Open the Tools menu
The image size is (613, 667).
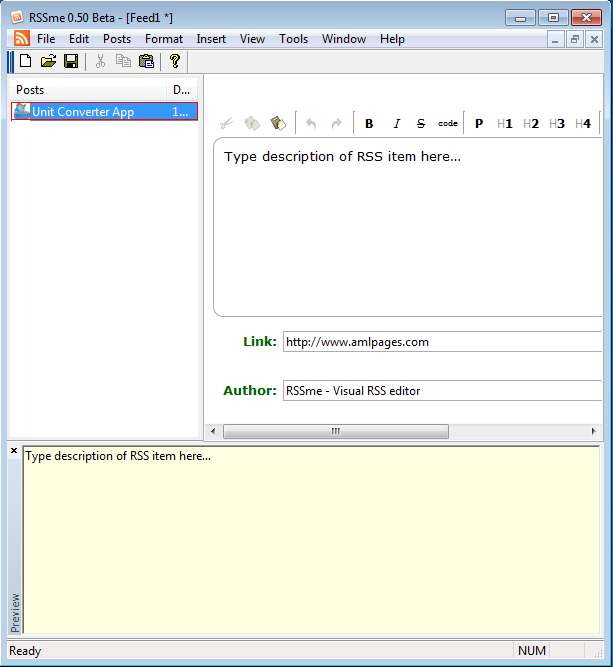point(294,39)
